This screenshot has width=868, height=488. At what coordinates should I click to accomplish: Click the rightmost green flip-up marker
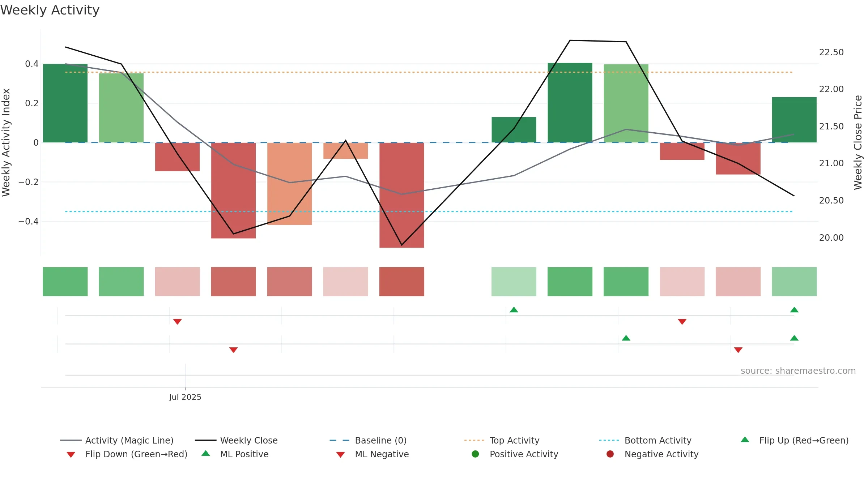[x=794, y=310]
